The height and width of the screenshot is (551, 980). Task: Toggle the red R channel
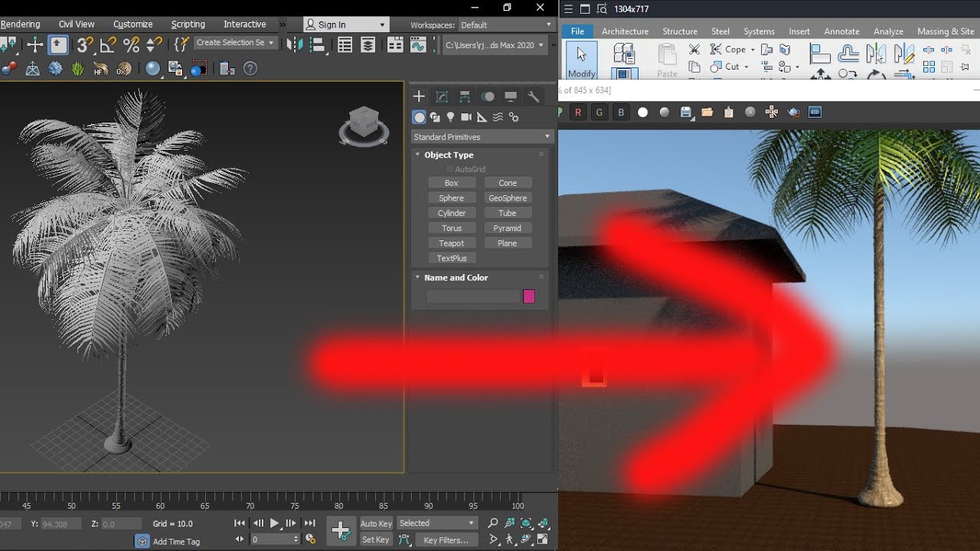click(x=578, y=112)
